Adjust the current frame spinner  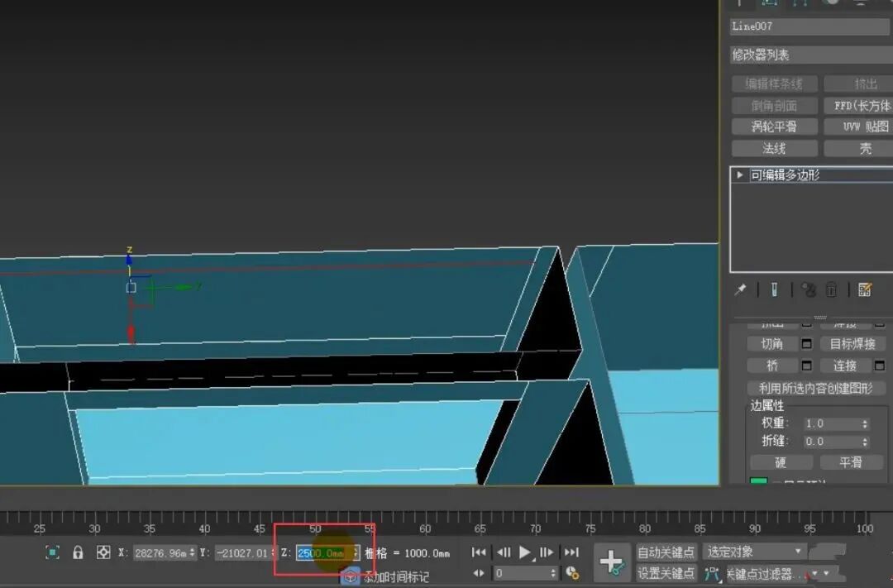pyautogui.click(x=552, y=573)
